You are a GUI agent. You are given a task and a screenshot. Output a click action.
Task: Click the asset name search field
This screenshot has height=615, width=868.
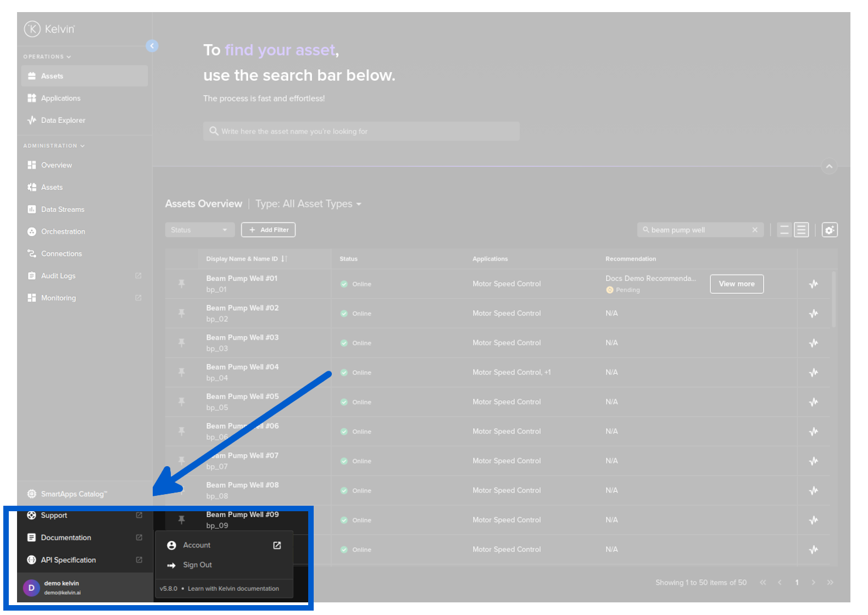[x=361, y=132]
